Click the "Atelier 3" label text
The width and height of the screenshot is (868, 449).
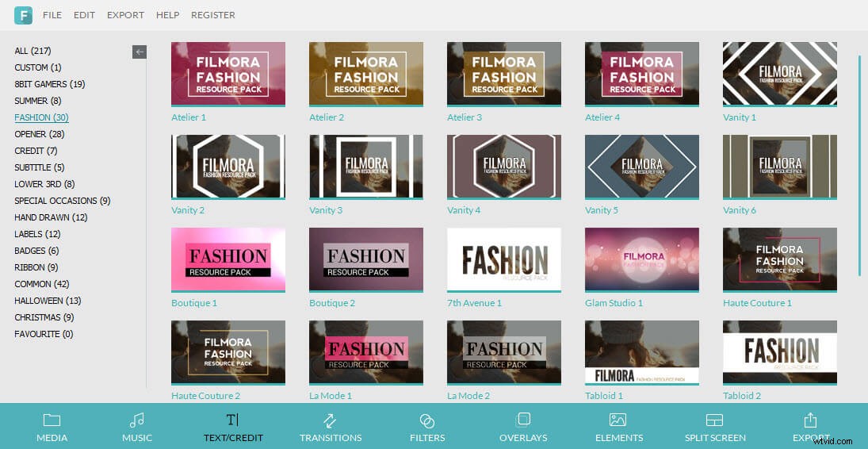(464, 117)
